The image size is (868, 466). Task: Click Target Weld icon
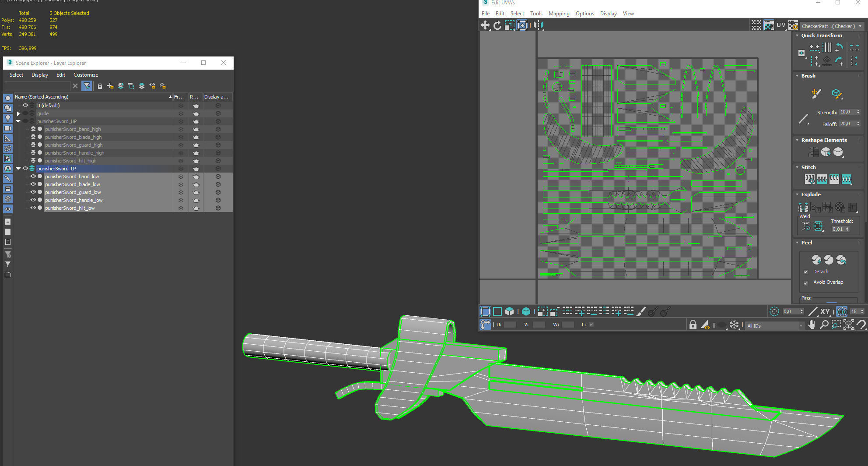(x=806, y=226)
